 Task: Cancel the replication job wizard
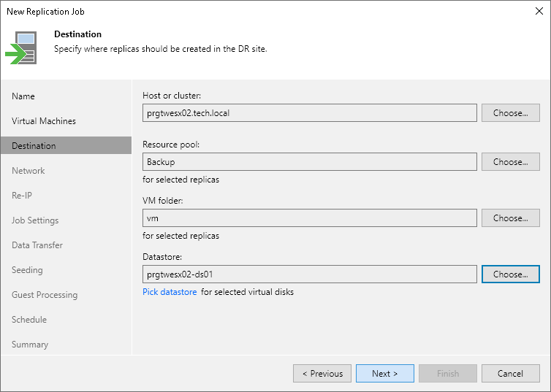point(511,374)
